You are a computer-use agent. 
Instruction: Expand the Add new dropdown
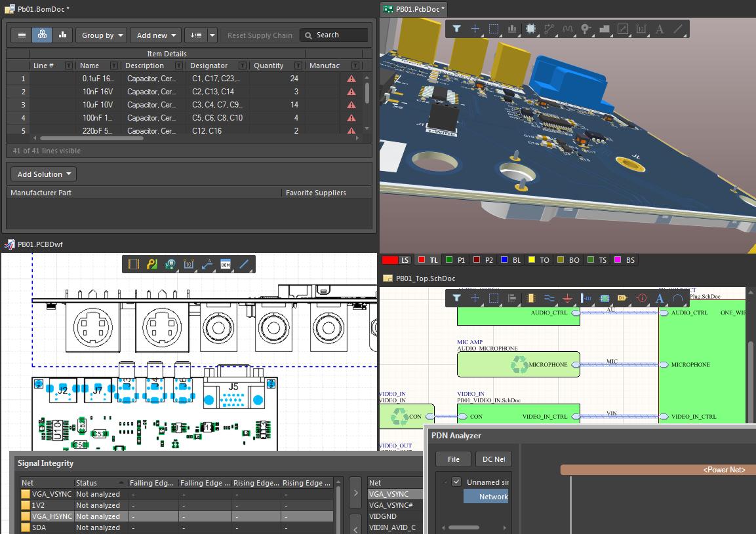tap(155, 35)
